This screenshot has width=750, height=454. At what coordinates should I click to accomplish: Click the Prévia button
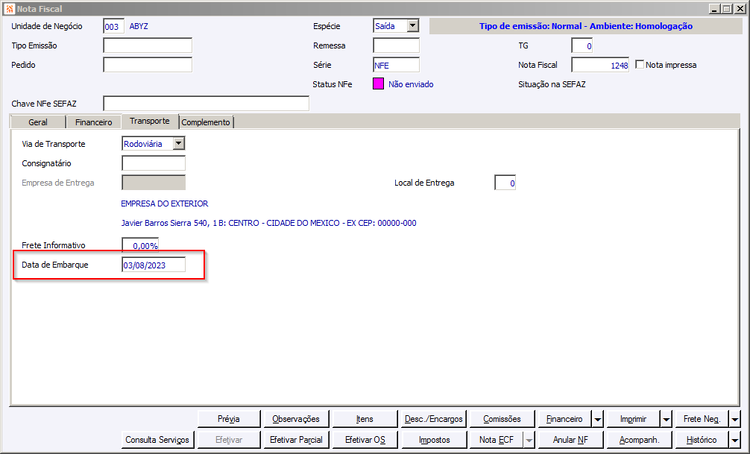coord(229,419)
